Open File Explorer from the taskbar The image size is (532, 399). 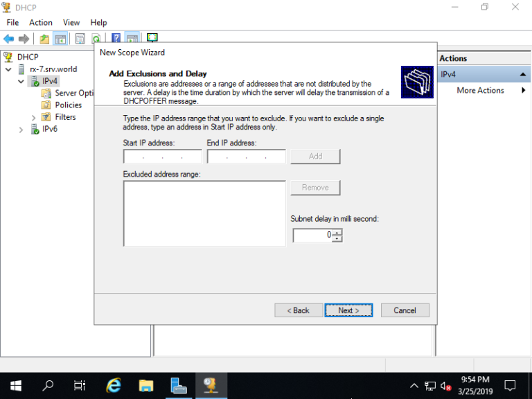pos(145,385)
